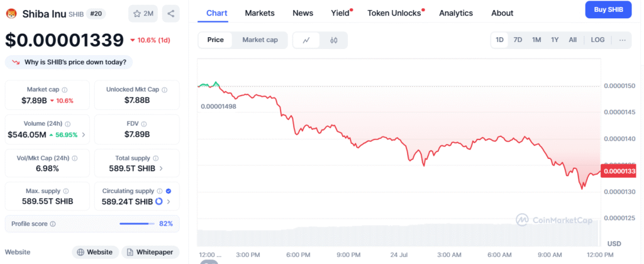Open the circulating supply verified badge

pos(169,191)
